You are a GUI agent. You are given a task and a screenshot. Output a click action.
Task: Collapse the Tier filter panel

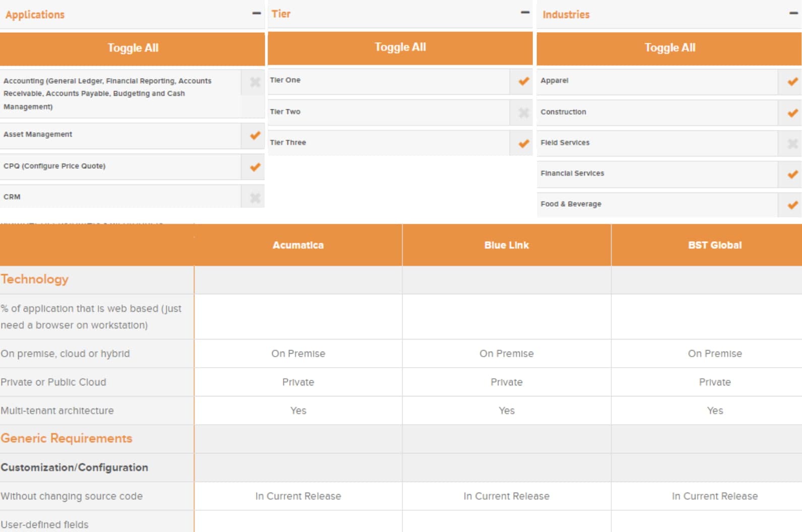pyautogui.click(x=525, y=13)
